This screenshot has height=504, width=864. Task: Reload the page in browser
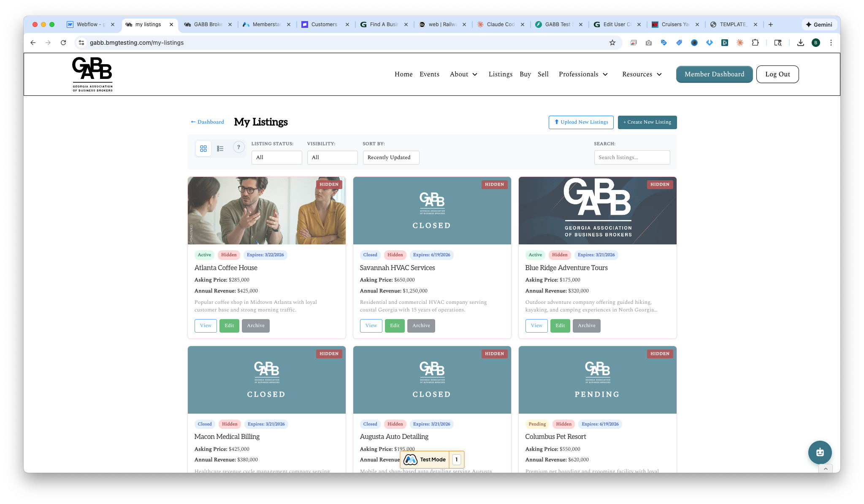point(63,43)
